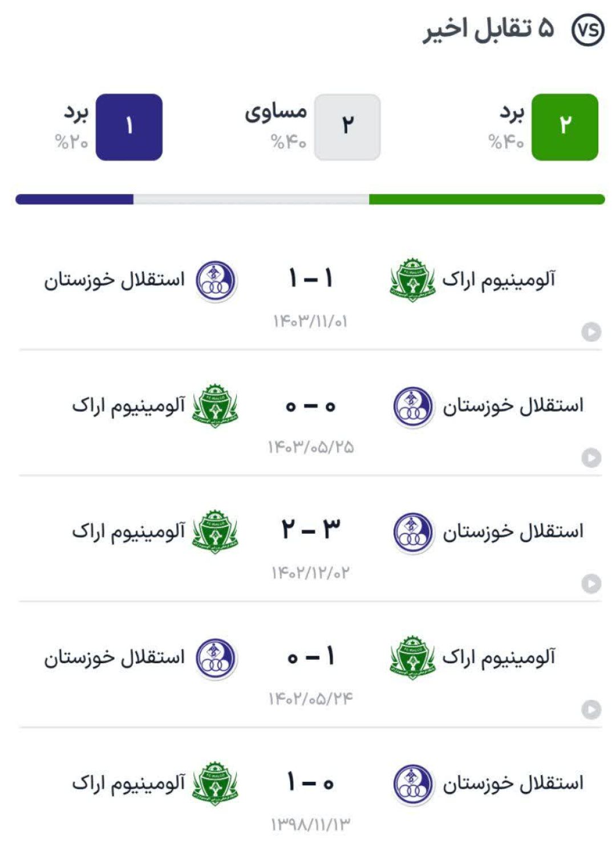Play video of the 1402/05/24 match
Screen dimensions: 616x868
pos(591,710)
